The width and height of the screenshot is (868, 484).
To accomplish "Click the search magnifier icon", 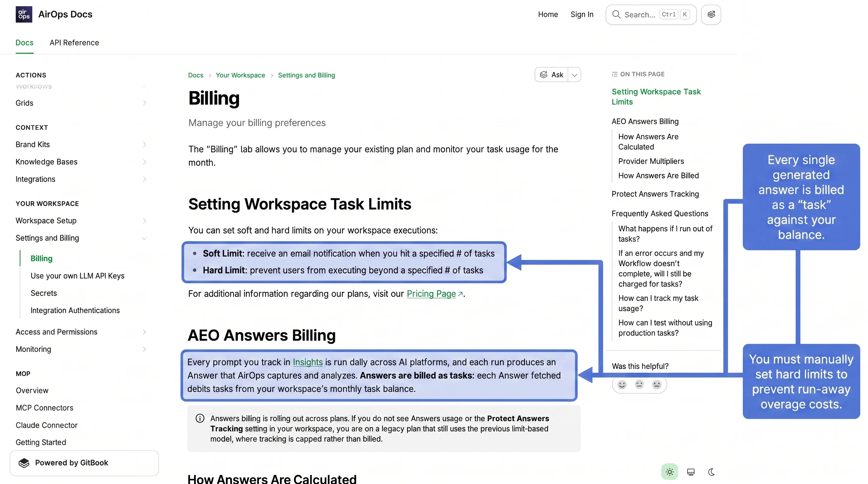I will (616, 14).
